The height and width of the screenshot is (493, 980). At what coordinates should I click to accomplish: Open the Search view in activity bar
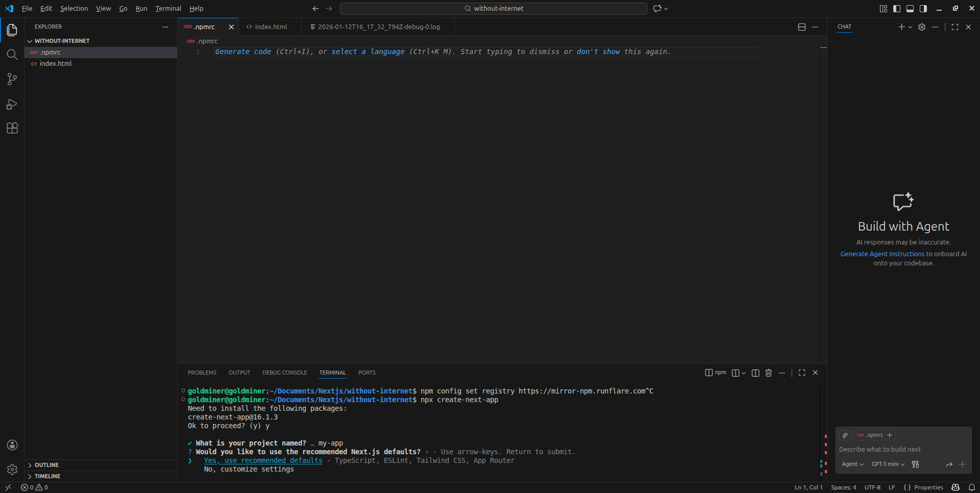pos(12,55)
